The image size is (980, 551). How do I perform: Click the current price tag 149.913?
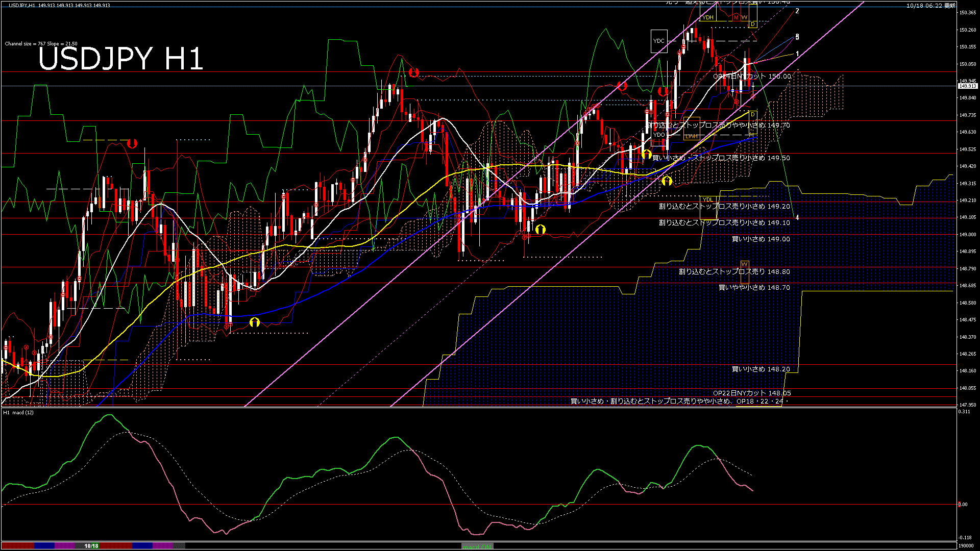pyautogui.click(x=967, y=86)
